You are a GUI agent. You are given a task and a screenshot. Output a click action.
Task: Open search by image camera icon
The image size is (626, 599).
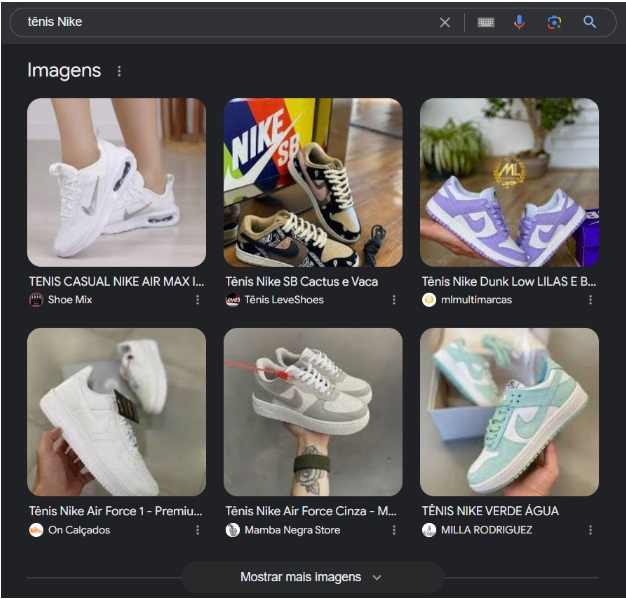[x=554, y=22]
